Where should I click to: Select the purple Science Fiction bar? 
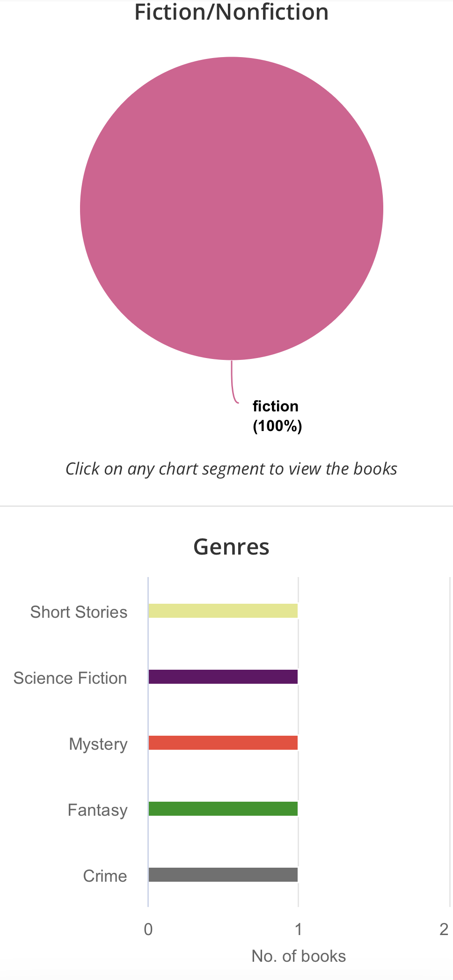223,677
